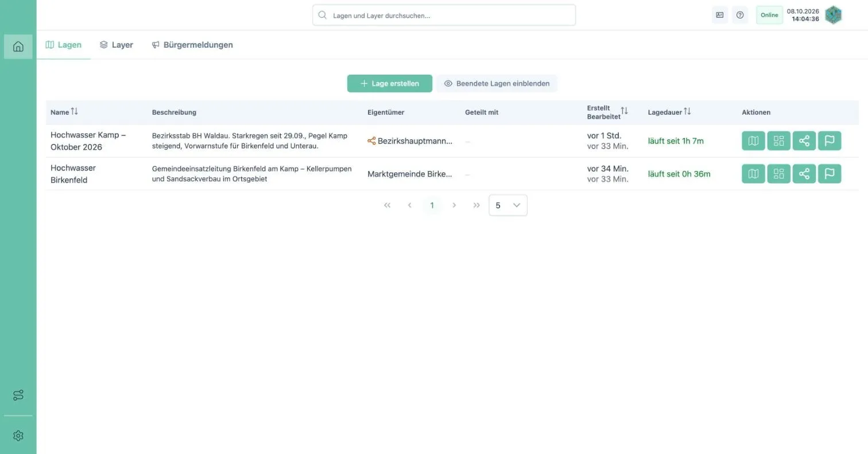The width and height of the screenshot is (868, 454).
Task: Share the Hochwasser Birkenfeld Lage
Action: tap(804, 173)
